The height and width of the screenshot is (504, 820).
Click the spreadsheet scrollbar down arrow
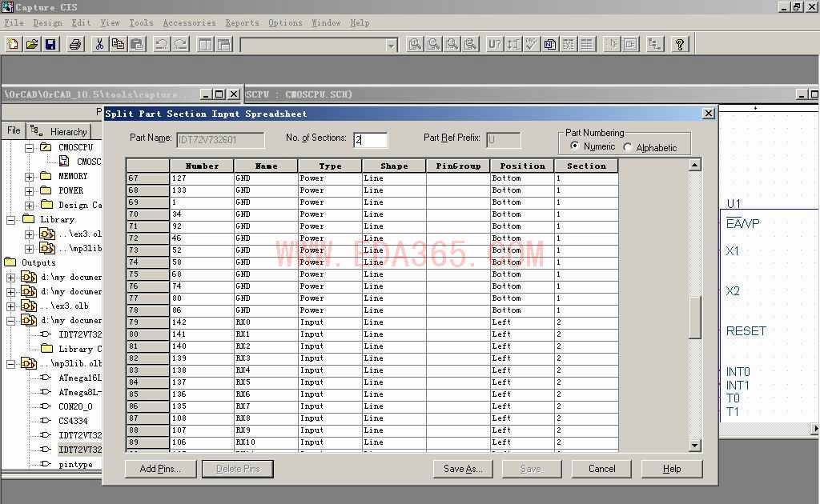pos(694,446)
